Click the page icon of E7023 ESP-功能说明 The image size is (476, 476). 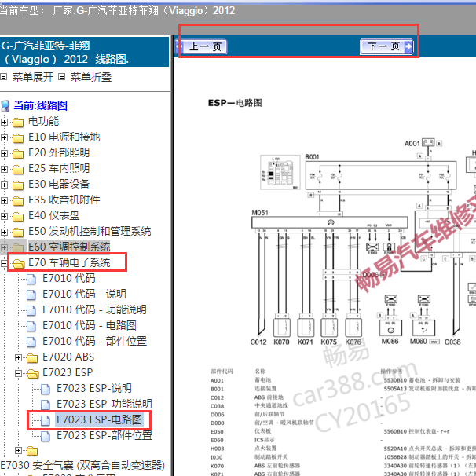46,405
